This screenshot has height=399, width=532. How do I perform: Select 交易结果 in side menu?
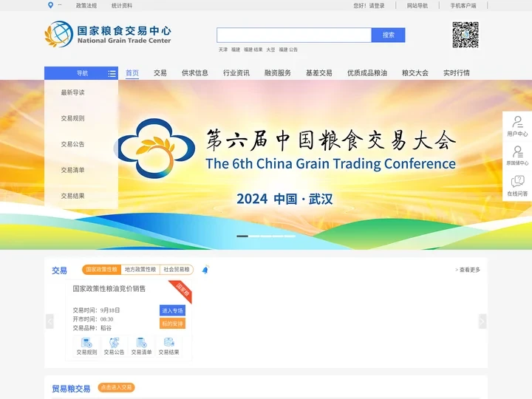tap(72, 196)
